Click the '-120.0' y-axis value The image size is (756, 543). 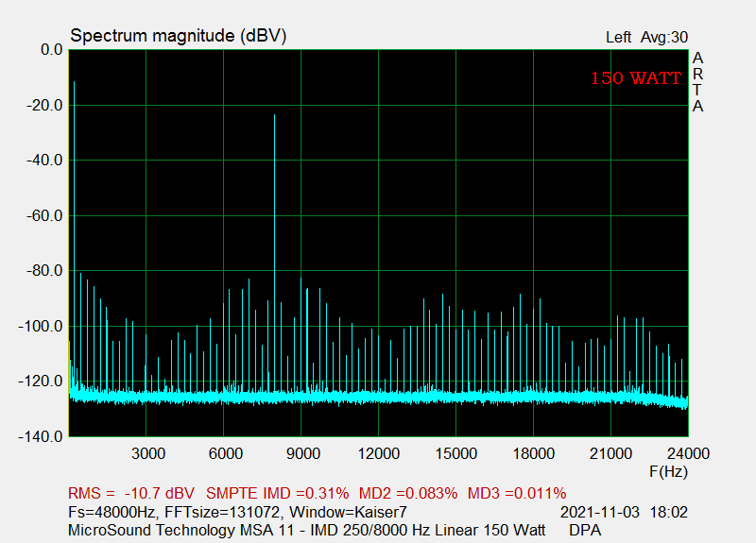[41, 382]
